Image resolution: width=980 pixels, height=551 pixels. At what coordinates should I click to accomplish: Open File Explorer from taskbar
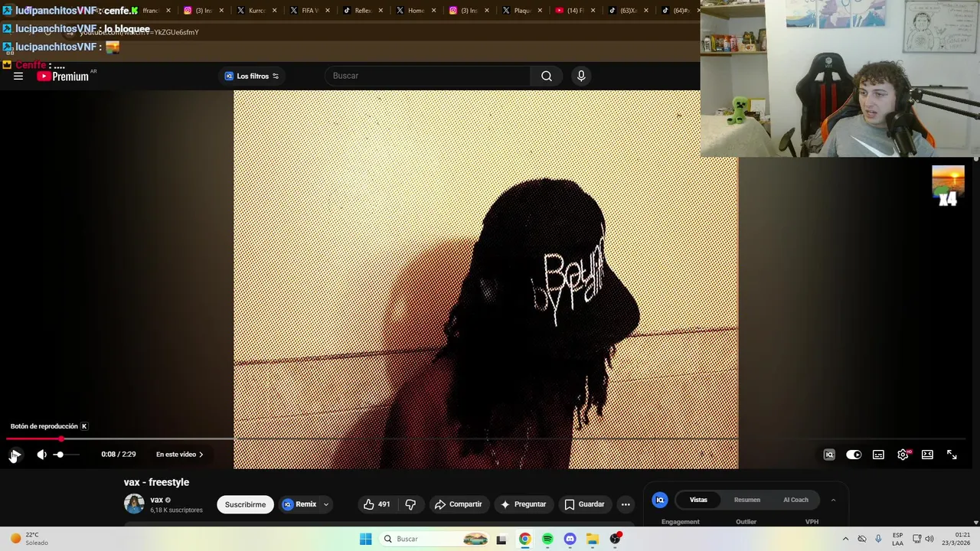coord(593,539)
